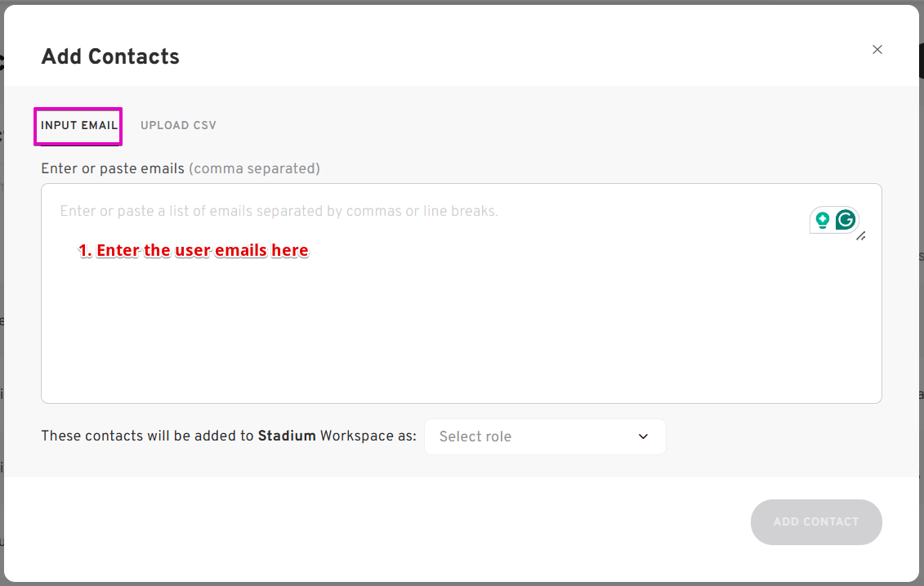924x586 pixels.
Task: Switch to the Input Email tab
Action: point(79,126)
